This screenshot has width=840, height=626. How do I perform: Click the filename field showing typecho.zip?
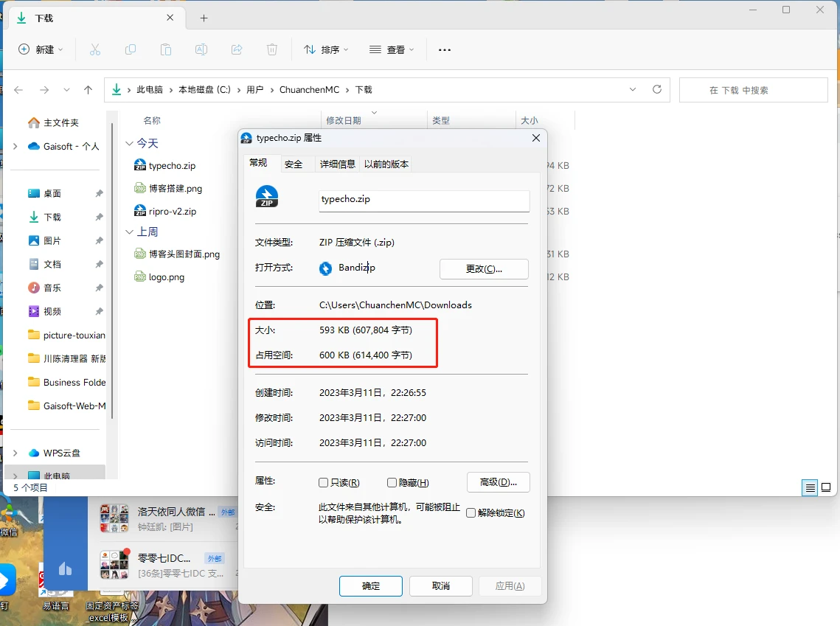tap(424, 200)
